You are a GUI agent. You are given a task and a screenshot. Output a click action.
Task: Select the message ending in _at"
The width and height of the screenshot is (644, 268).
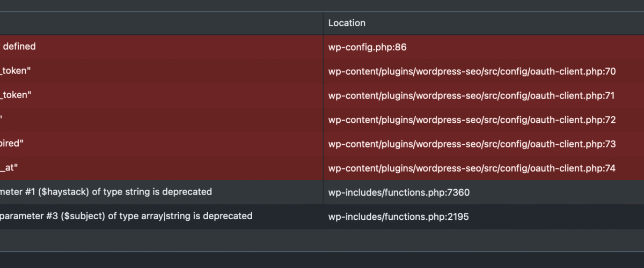click(11, 168)
